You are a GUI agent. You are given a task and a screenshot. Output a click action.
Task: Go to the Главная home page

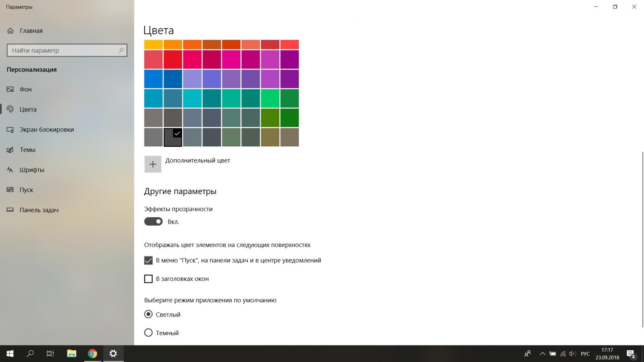click(x=25, y=31)
